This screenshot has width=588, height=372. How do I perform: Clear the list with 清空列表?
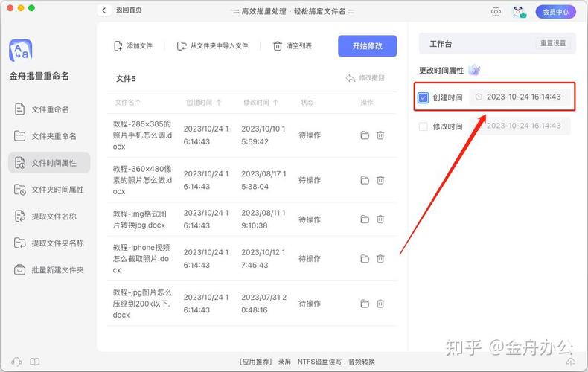(293, 45)
